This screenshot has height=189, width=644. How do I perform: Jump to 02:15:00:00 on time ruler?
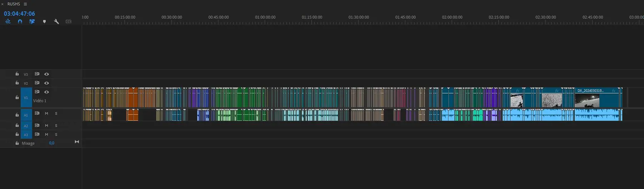coord(499,17)
